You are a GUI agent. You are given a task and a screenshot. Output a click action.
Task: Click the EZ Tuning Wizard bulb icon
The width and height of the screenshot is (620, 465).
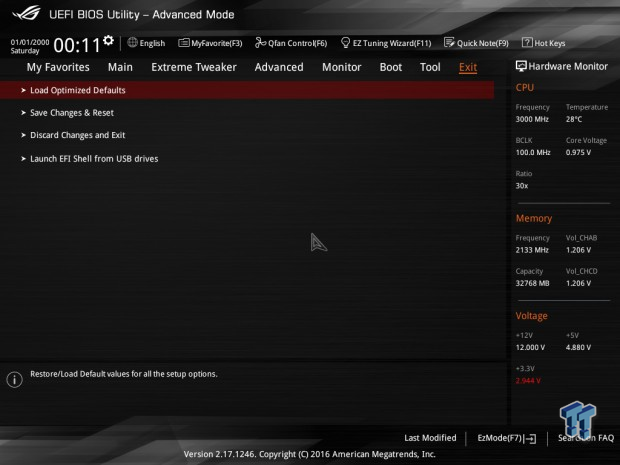345,42
